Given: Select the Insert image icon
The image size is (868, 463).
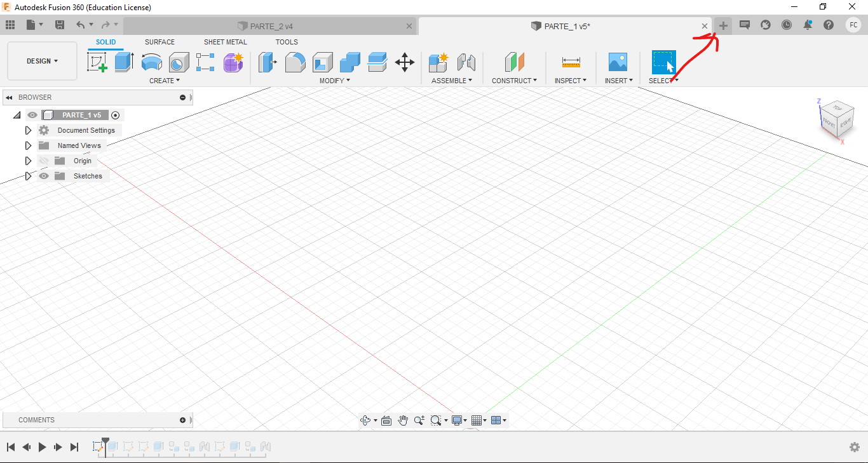Looking at the screenshot, I should click(618, 62).
